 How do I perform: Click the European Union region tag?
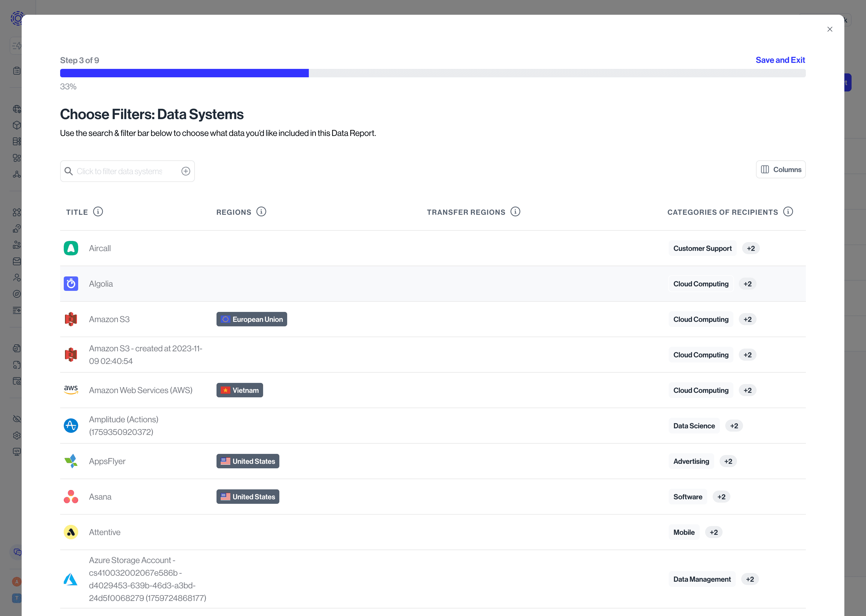point(252,319)
